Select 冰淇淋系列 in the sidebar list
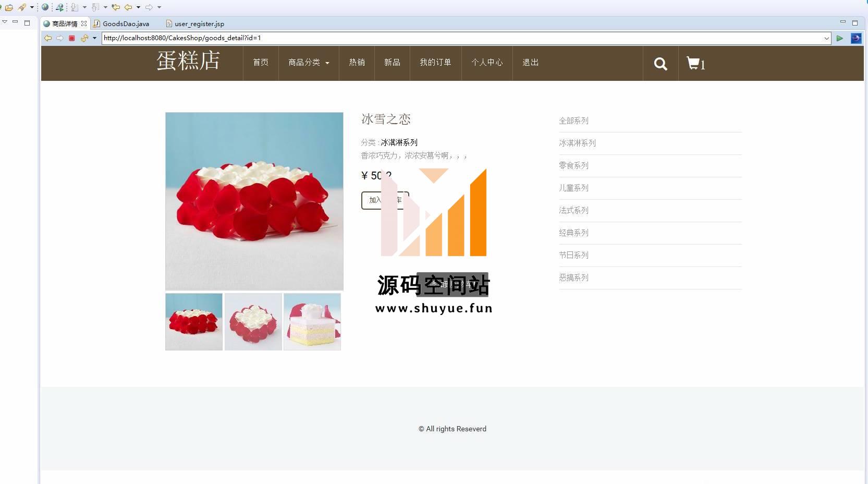Screen dimensions: 868x484 click(577, 143)
